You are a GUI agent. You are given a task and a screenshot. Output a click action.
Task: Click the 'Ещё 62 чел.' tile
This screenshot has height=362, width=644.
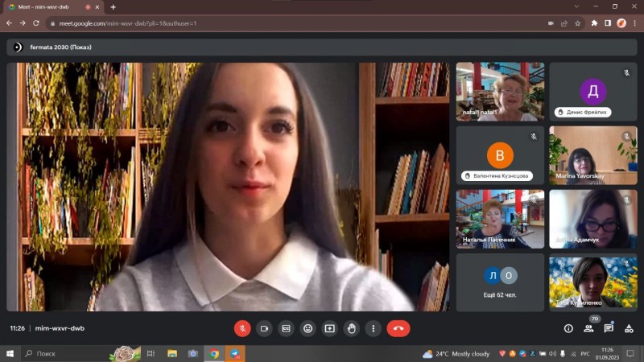pyautogui.click(x=500, y=282)
